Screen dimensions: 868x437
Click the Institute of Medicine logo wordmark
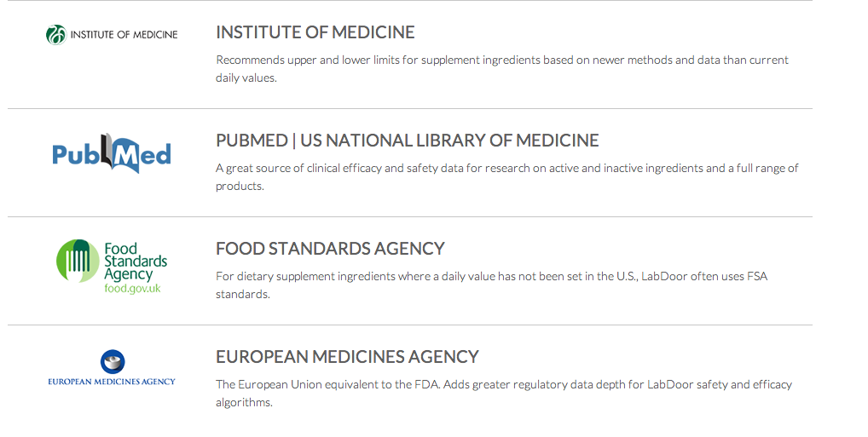point(124,35)
